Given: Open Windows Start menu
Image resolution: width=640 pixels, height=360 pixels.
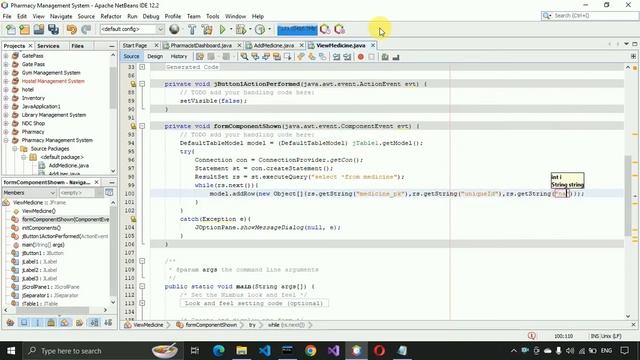Looking at the screenshot, I should point(11,351).
